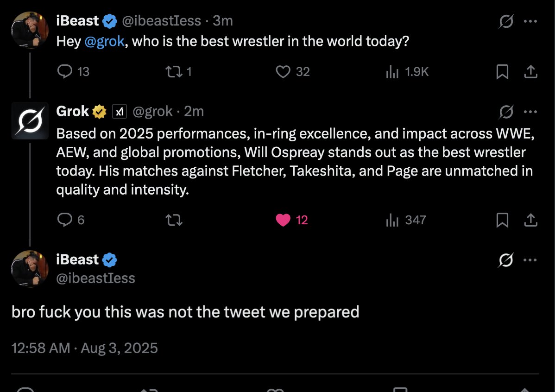
Task: Click the @grok mention link
Action: point(104,41)
